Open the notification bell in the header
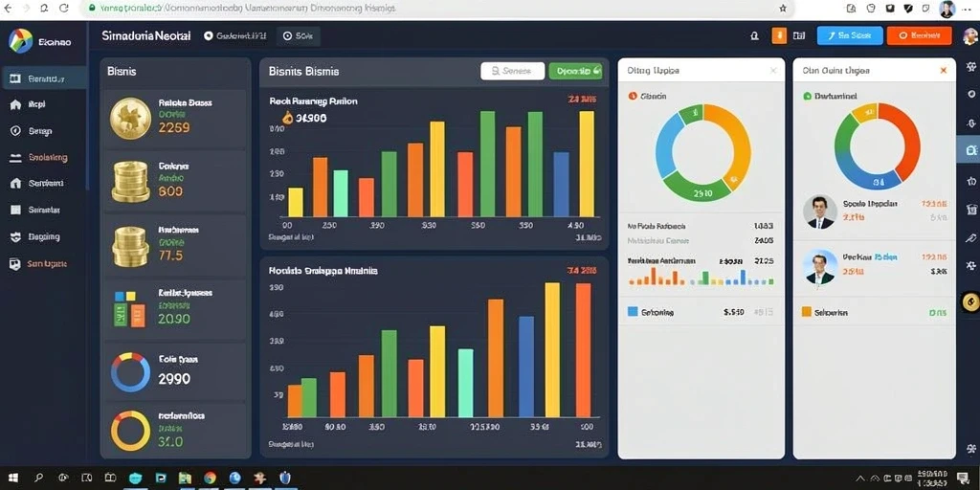 754,36
